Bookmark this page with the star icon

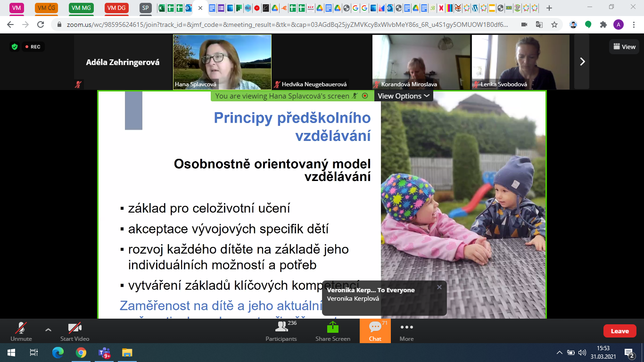click(x=554, y=25)
